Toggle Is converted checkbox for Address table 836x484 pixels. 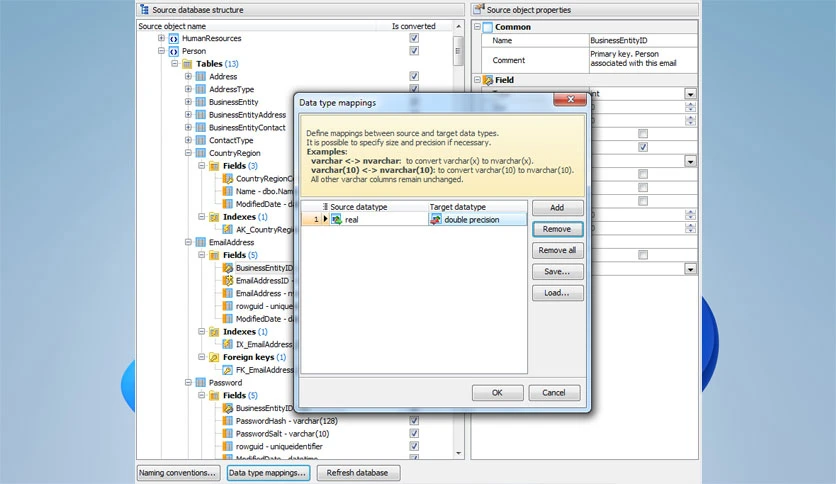coord(414,77)
